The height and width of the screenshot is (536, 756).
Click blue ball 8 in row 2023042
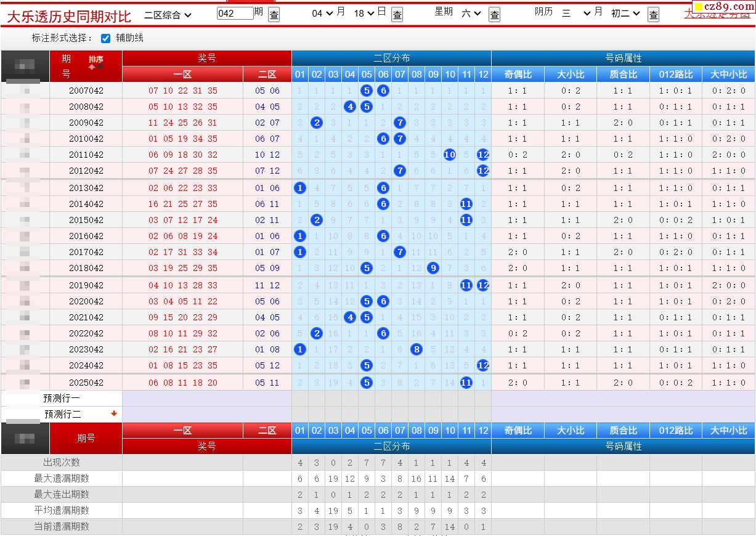[x=417, y=349]
